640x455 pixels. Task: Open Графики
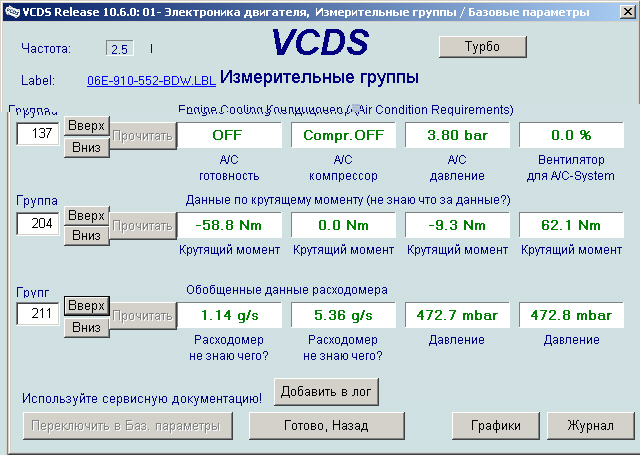pyautogui.click(x=496, y=426)
